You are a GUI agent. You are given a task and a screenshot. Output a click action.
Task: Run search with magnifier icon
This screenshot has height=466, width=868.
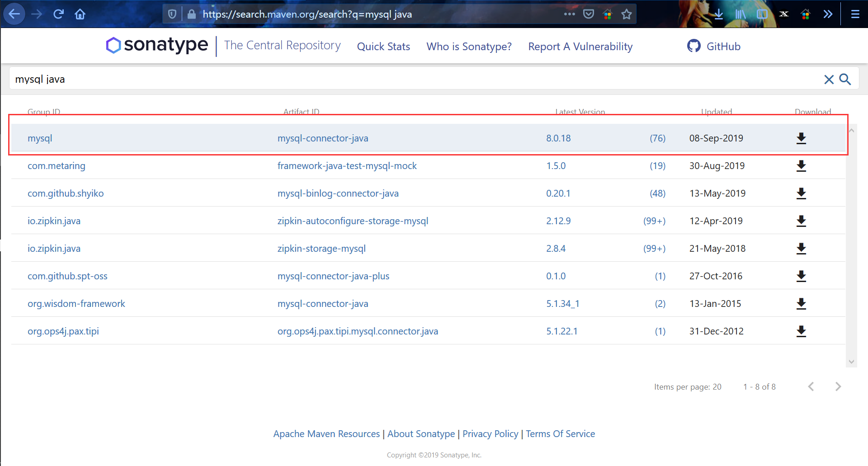pos(845,79)
